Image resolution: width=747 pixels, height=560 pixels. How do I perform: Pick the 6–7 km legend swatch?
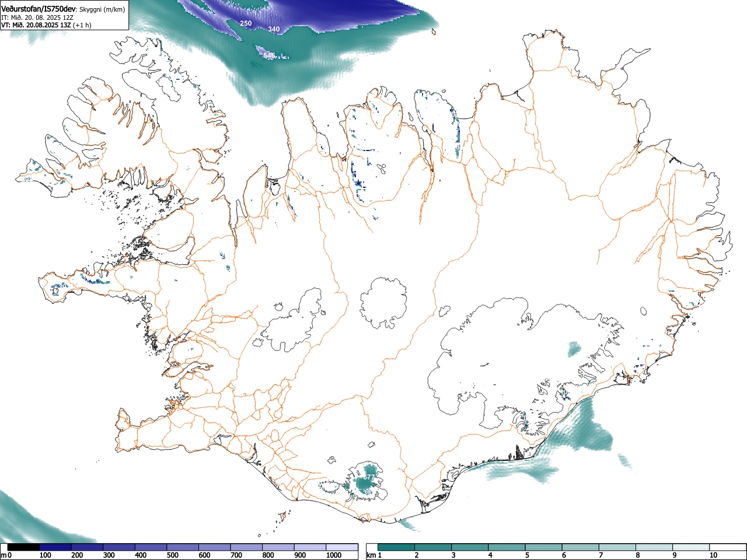(581, 547)
